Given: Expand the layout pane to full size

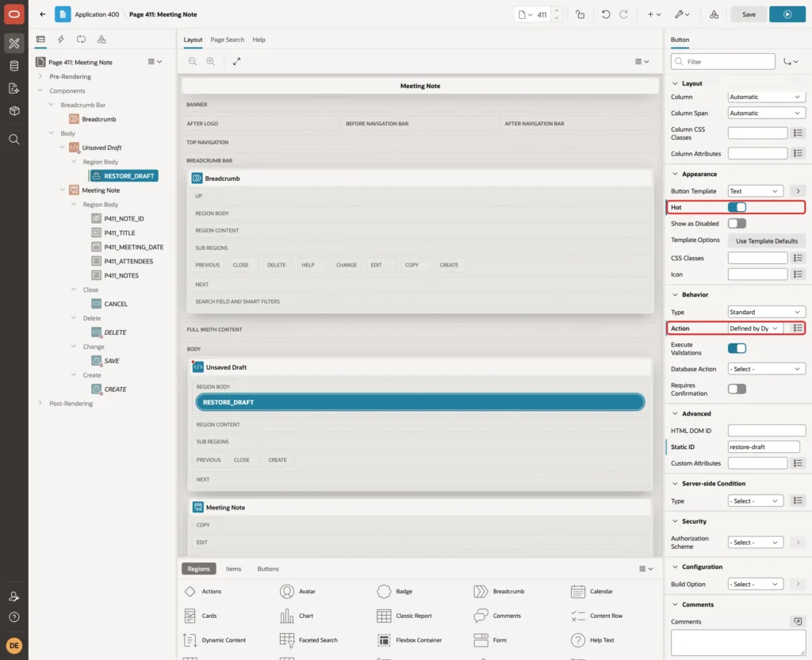Looking at the screenshot, I should [x=236, y=61].
